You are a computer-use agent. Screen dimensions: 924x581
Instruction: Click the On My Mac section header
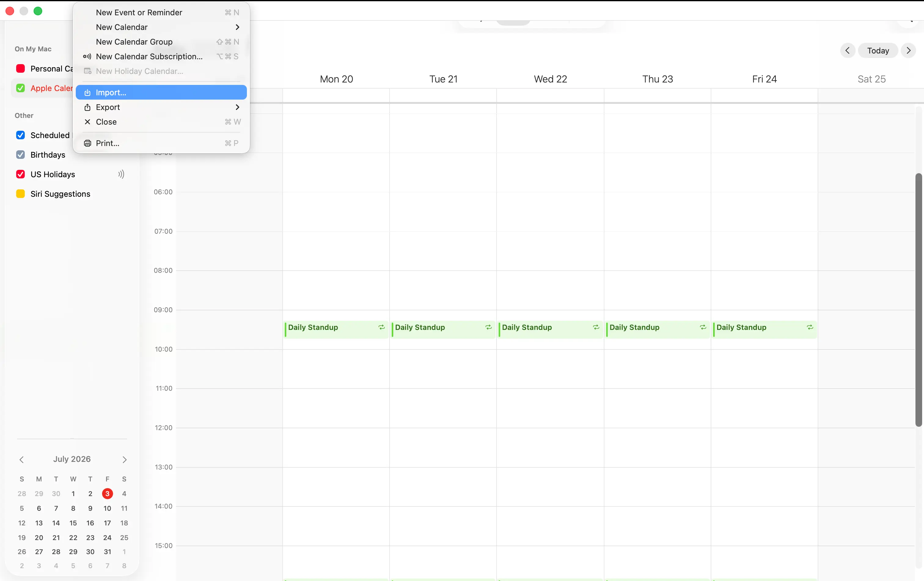[x=33, y=49]
